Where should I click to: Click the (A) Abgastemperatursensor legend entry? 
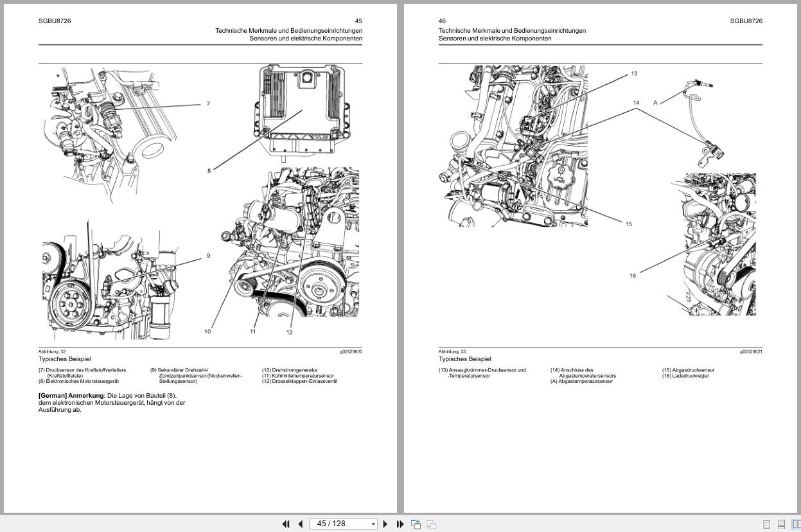pos(581,382)
